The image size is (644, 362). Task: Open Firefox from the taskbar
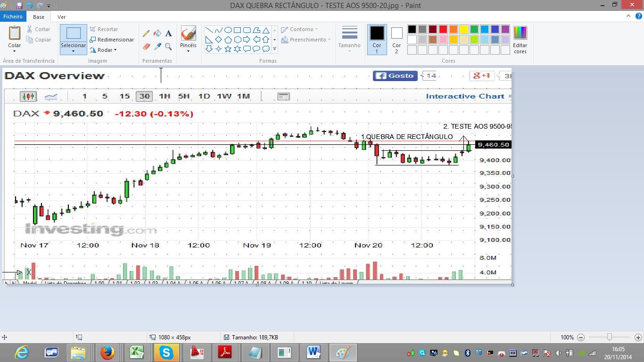tap(107, 352)
